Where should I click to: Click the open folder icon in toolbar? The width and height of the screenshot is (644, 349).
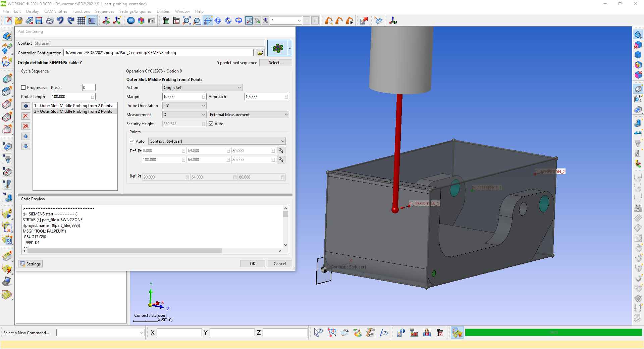pos(18,21)
